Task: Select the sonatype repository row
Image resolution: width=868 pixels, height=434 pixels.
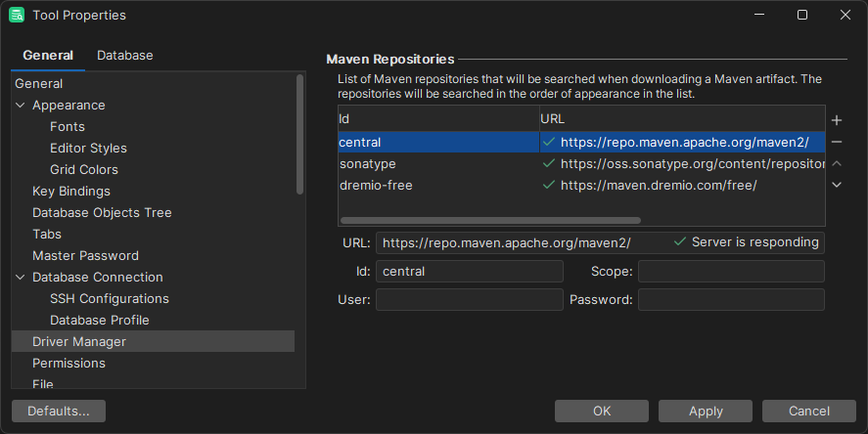Action: 438,163
